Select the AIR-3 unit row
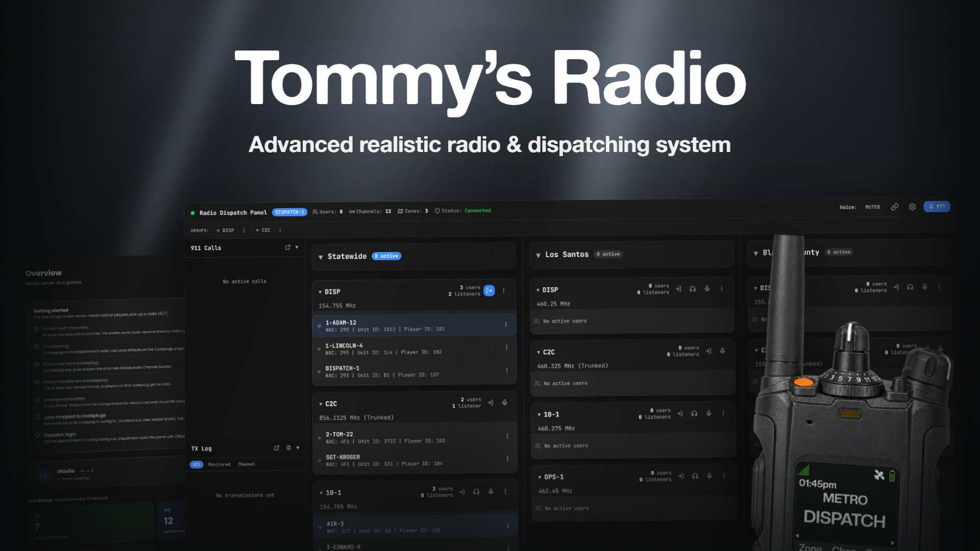This screenshot has width=980, height=551. click(415, 527)
